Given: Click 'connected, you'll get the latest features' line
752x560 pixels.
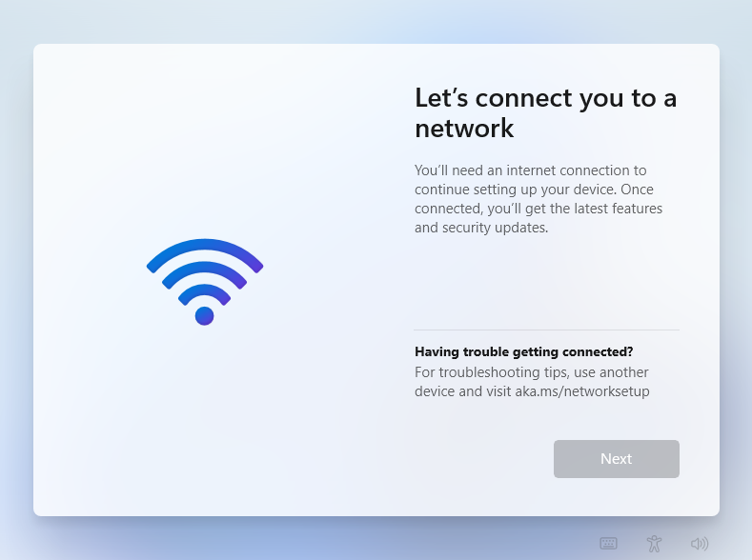Looking at the screenshot, I should tap(539, 209).
